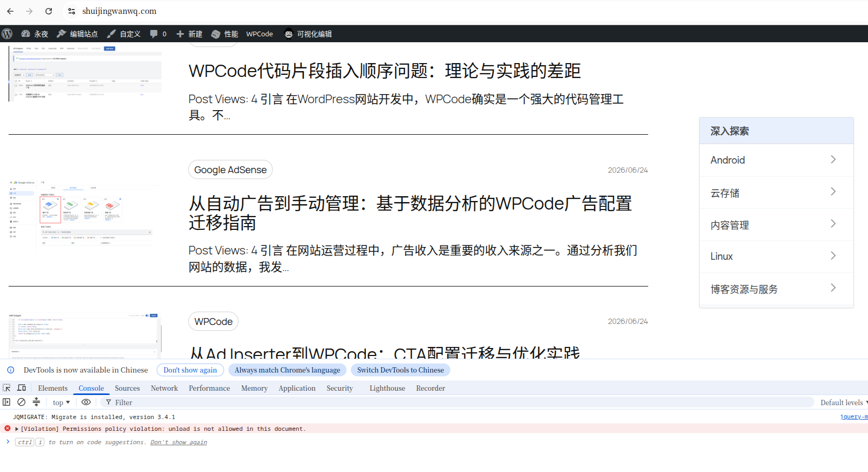The image size is (868, 472).
Task: Reload the page with refresh icon
Action: tap(49, 11)
